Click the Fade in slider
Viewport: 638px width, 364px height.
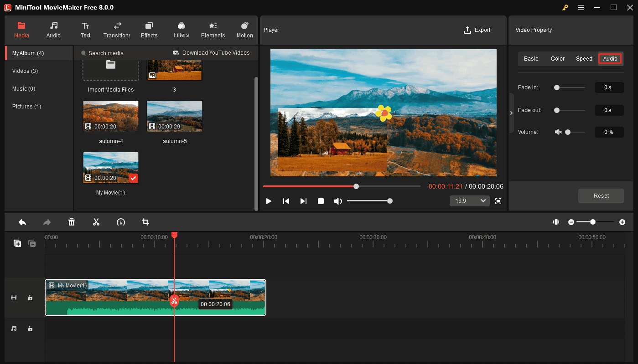tap(570, 87)
